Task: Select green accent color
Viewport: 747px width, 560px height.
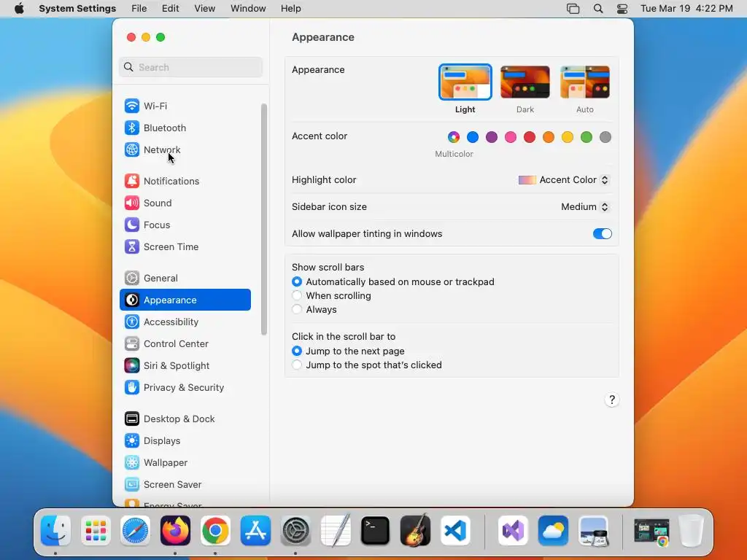Action: (x=587, y=137)
